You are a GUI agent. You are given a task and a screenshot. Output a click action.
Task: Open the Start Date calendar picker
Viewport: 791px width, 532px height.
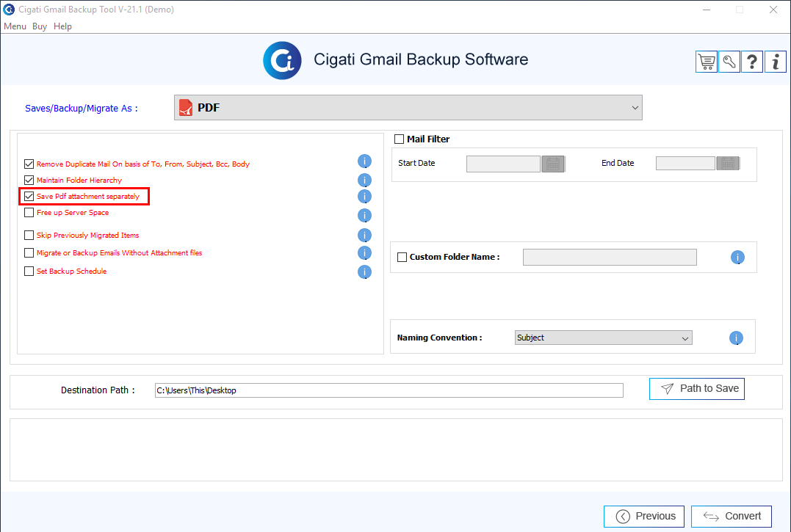(x=553, y=164)
